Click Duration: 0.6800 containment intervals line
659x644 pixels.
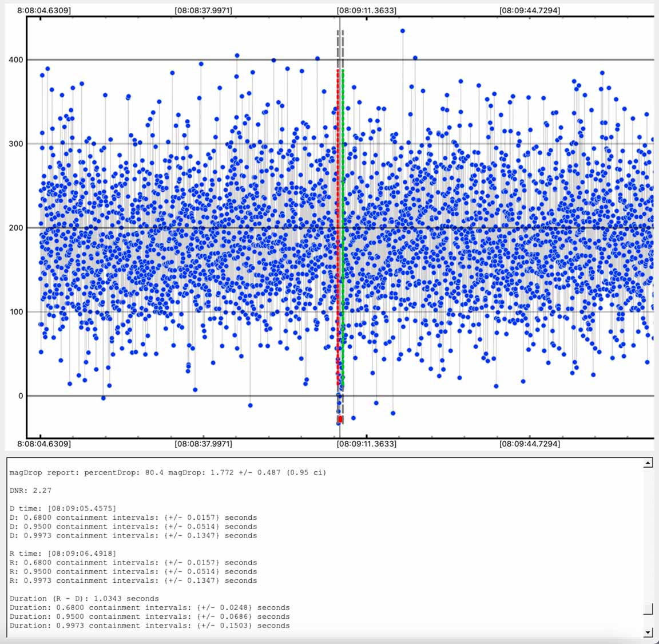[x=149, y=607]
